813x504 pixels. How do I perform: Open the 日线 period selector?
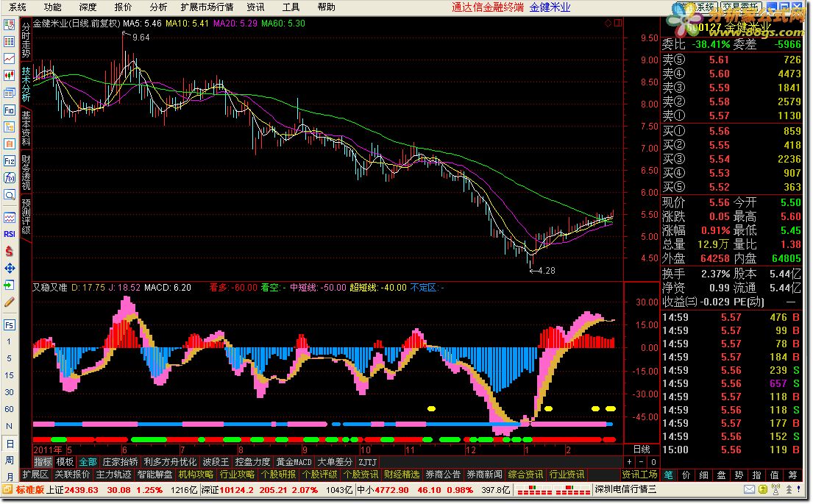pos(642,449)
